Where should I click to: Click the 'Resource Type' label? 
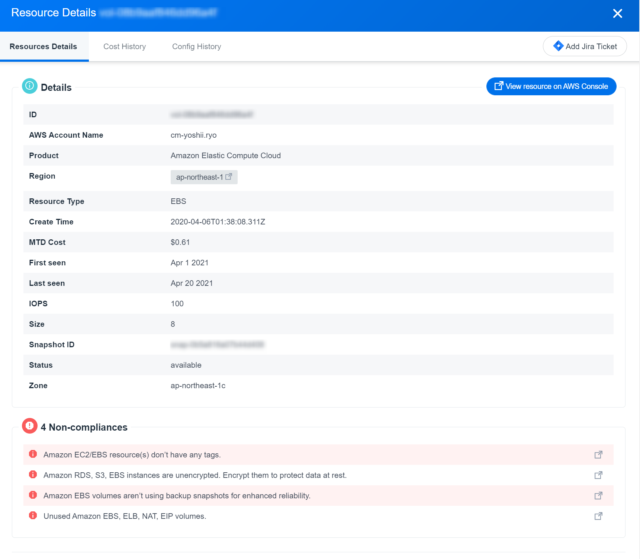click(x=56, y=201)
